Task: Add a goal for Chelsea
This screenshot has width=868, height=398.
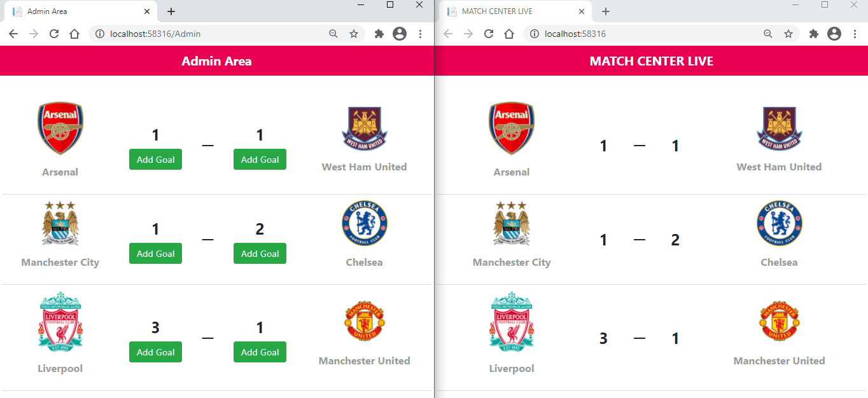Action: [260, 254]
